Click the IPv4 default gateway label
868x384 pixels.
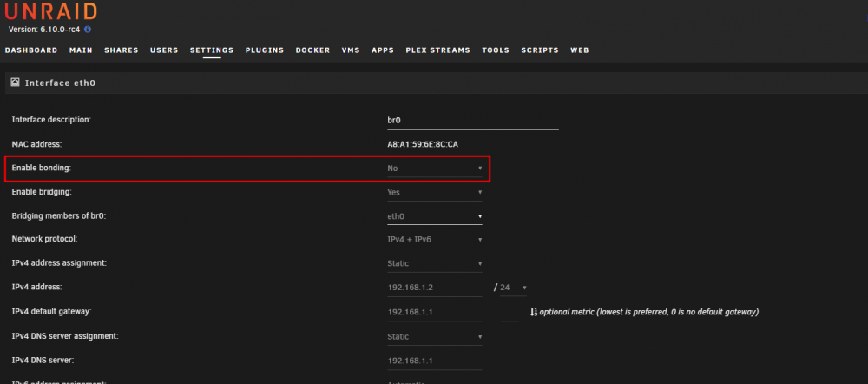click(51, 311)
